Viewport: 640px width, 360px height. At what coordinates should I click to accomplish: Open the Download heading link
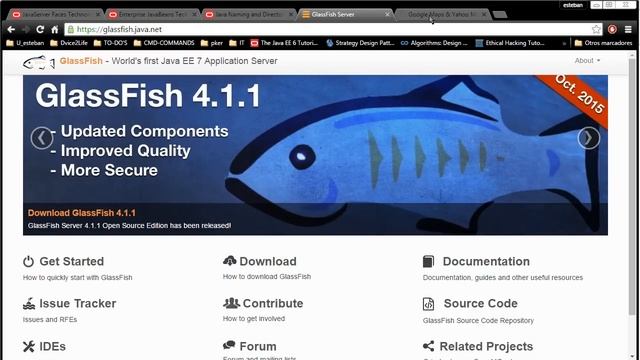268,262
